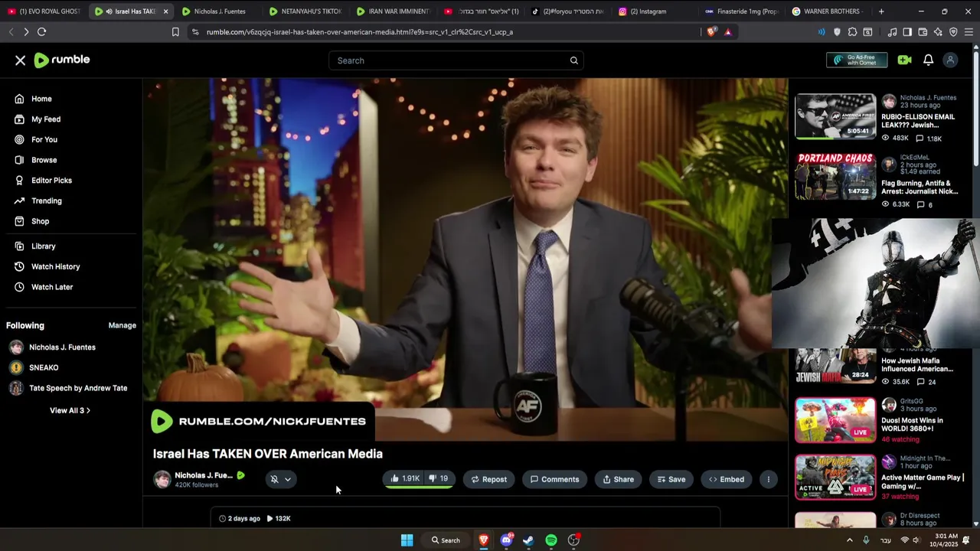Image resolution: width=980 pixels, height=551 pixels.
Task: Close the Rumble sidebar menu with X
Action: pyautogui.click(x=21, y=60)
